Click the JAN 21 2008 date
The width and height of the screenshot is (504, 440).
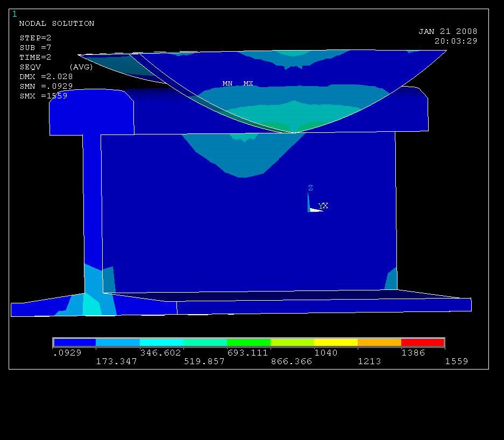tap(448, 31)
